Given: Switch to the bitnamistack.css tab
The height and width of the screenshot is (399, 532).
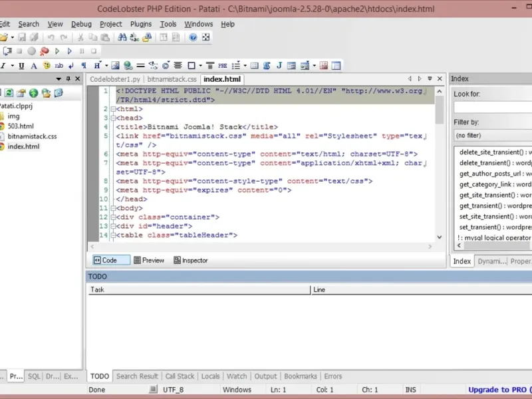Looking at the screenshot, I should (172, 79).
